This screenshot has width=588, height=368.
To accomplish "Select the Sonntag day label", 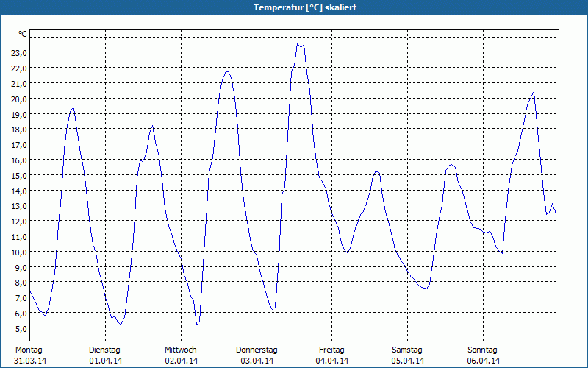I will pyautogui.click(x=483, y=350).
